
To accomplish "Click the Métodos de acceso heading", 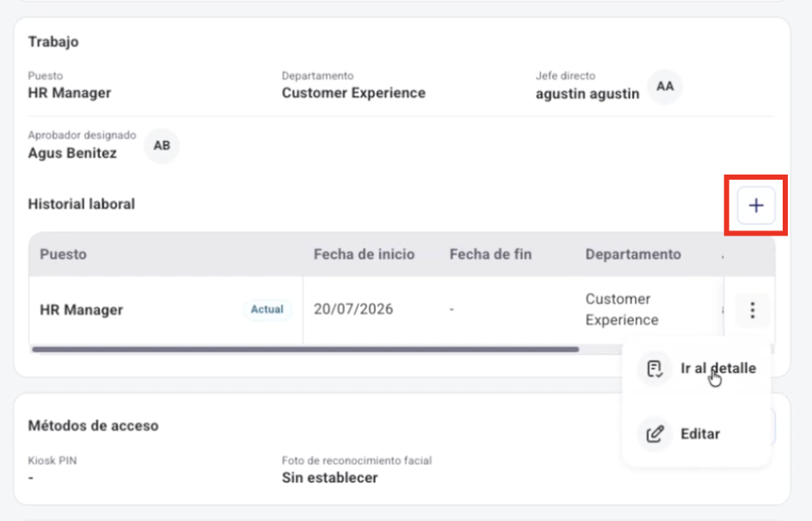I will [x=93, y=426].
